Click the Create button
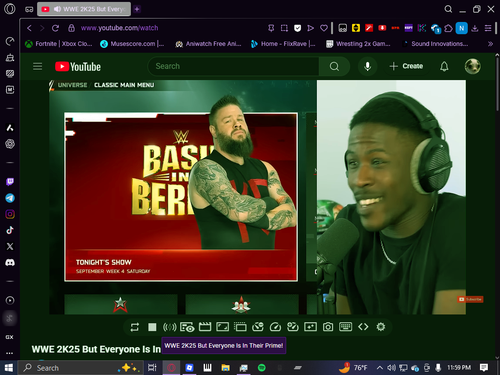500x375 pixels. 406,66
